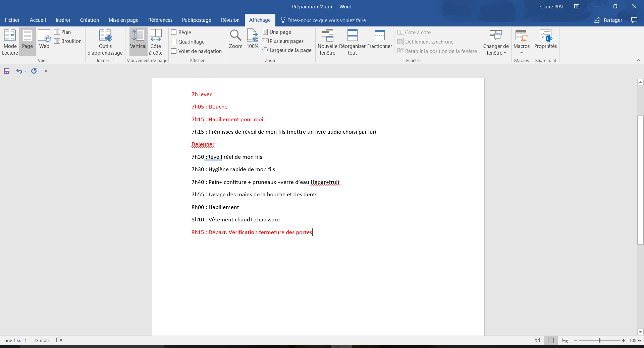Set zoom to 100% icon
The width and height of the screenshot is (644, 348).
click(x=253, y=39)
